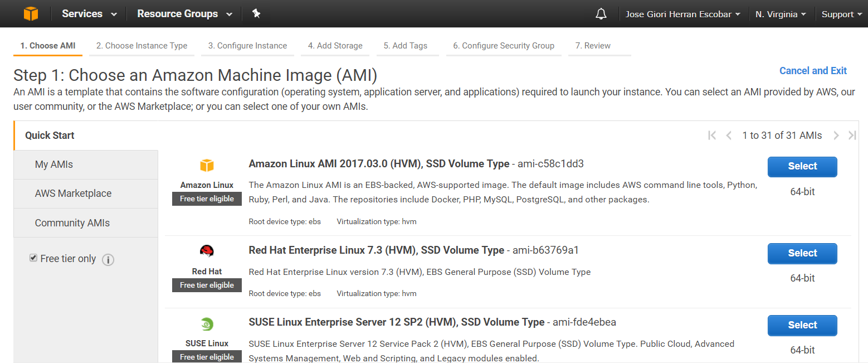868x363 pixels.
Task: Open the Community AMIs category
Action: [x=86, y=223]
